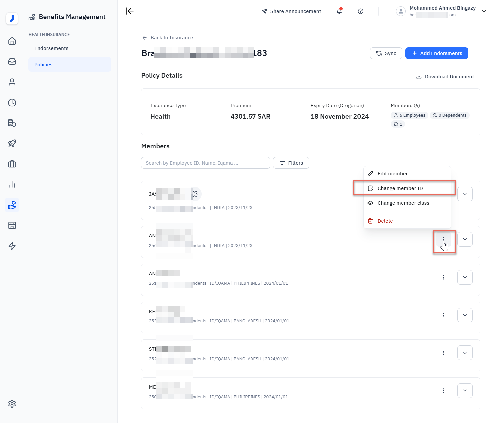
Task: Open the inbox tray icon in sidebar
Action: coord(12,62)
